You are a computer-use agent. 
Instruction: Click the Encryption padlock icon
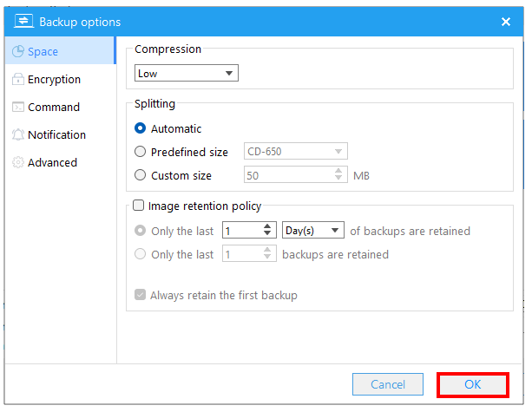[x=18, y=79]
